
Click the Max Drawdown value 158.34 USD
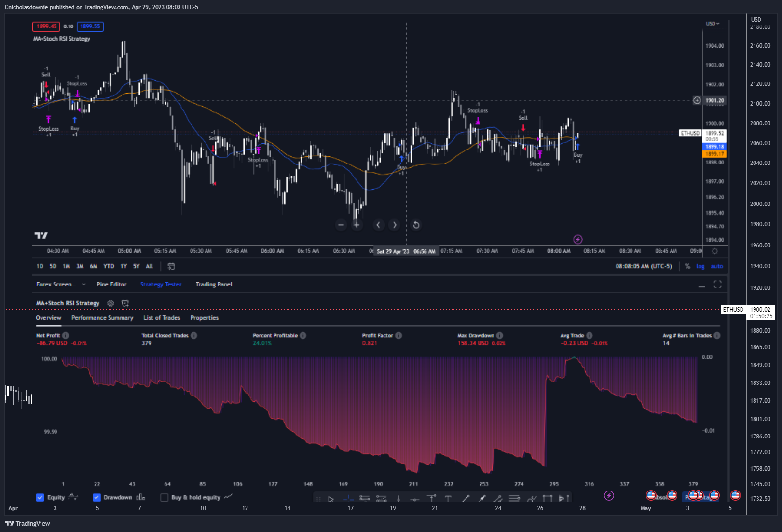[x=473, y=343]
